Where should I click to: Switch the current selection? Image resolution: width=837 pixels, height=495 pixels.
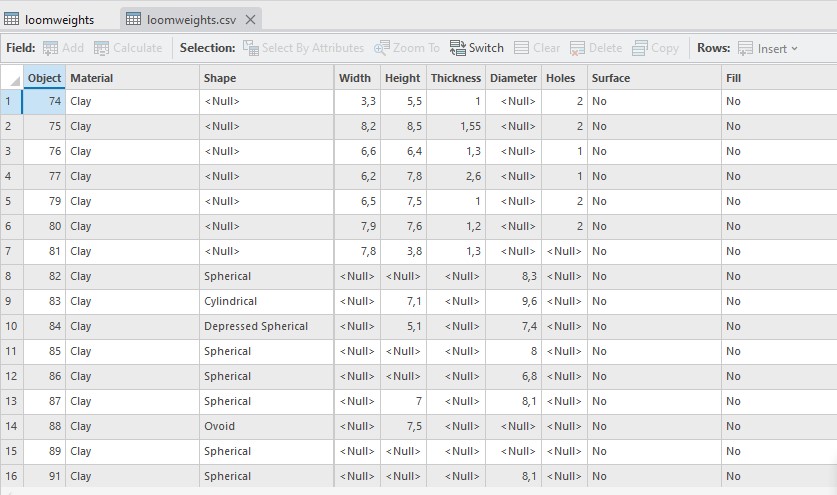click(458, 48)
